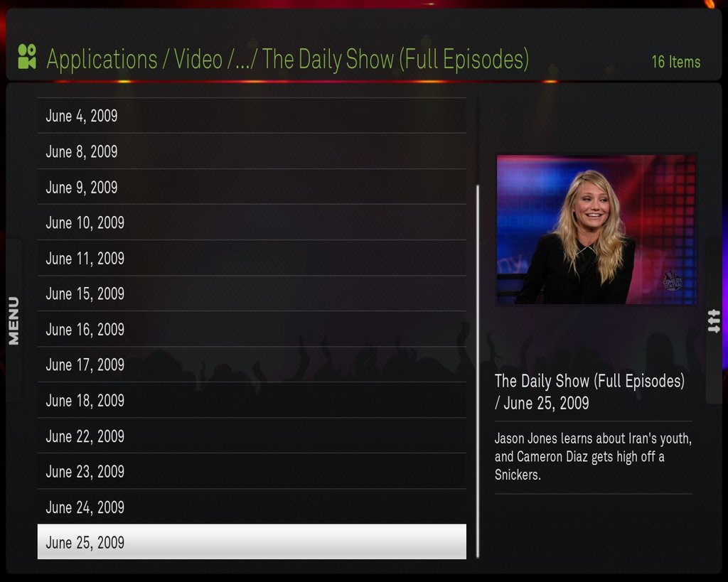Image resolution: width=728 pixels, height=582 pixels.
Task: Click the Applications / Video breadcrumb title
Action: coord(287,60)
